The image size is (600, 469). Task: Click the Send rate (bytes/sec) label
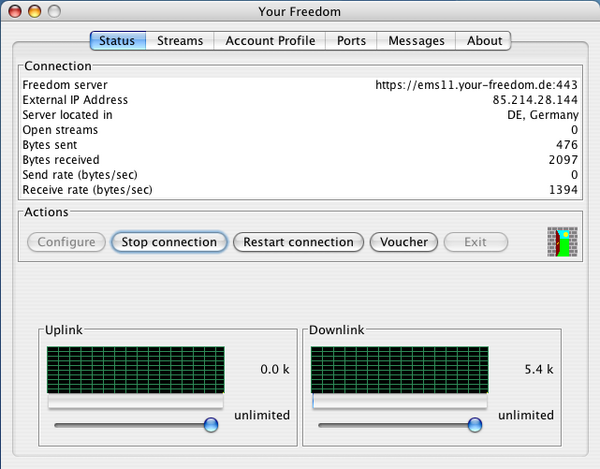[x=80, y=175]
